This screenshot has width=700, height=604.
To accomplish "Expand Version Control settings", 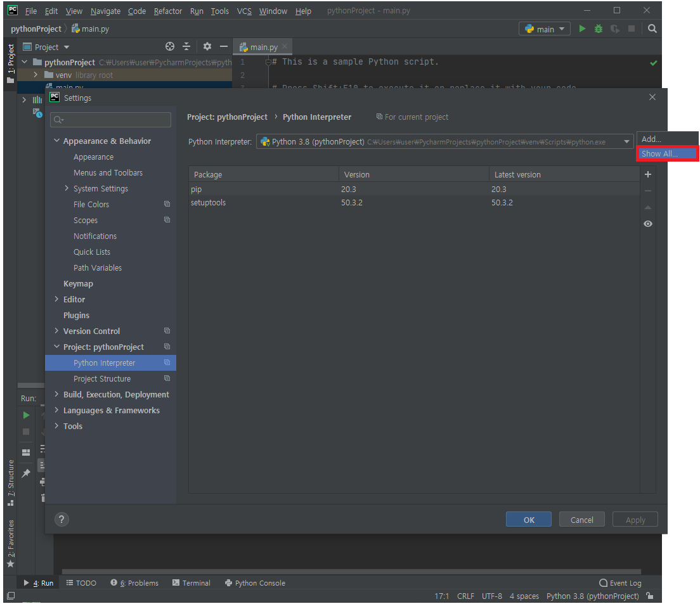I will click(56, 331).
